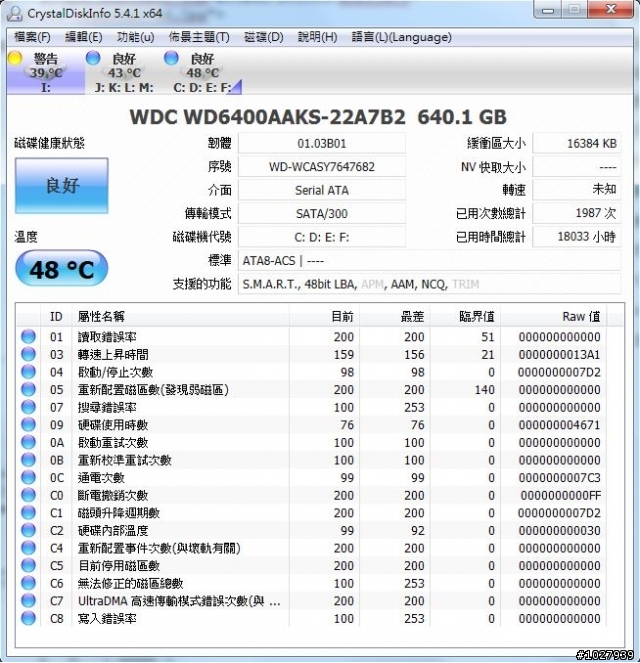
Task: Minimize the CrystalDiskInfo window
Action: 548,10
